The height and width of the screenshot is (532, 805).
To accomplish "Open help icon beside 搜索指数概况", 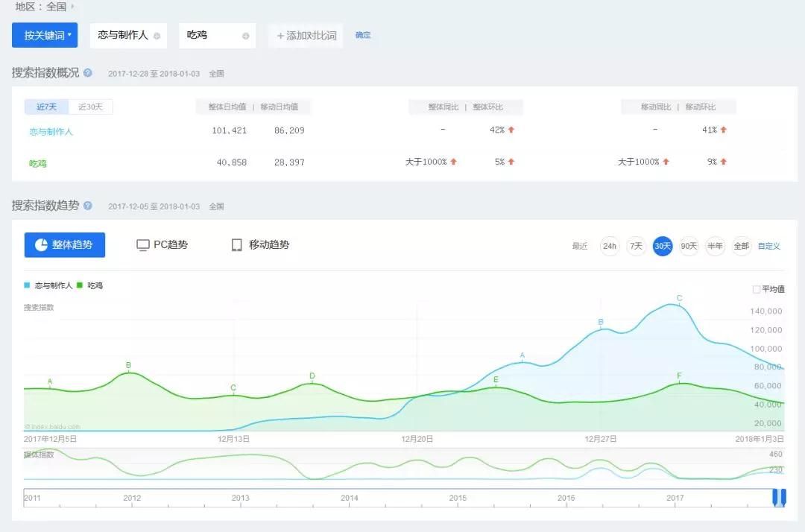I will (88, 73).
